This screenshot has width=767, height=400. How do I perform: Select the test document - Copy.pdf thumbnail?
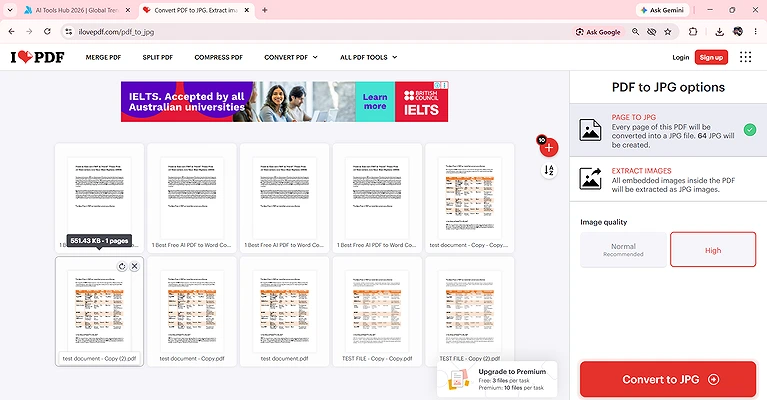tap(192, 311)
